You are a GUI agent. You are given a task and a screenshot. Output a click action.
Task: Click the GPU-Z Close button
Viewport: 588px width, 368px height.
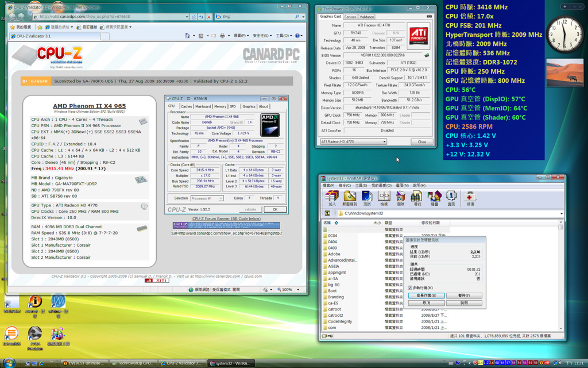[422, 142]
